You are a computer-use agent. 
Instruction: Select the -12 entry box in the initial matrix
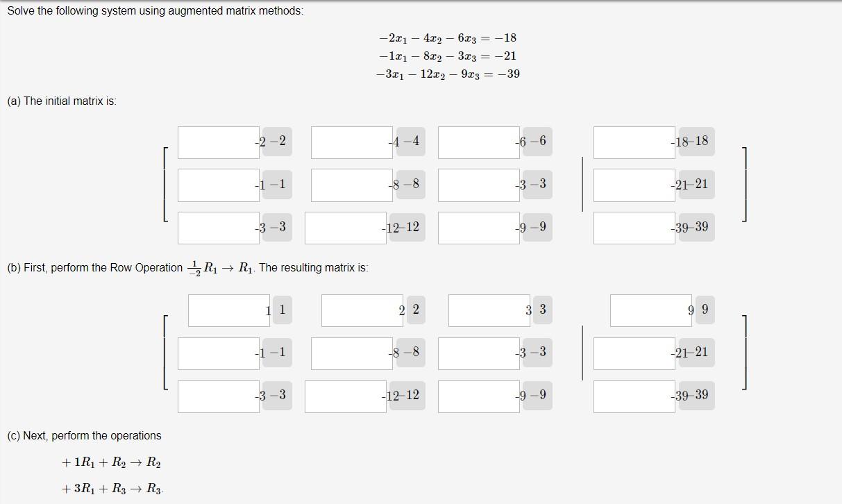pos(345,228)
